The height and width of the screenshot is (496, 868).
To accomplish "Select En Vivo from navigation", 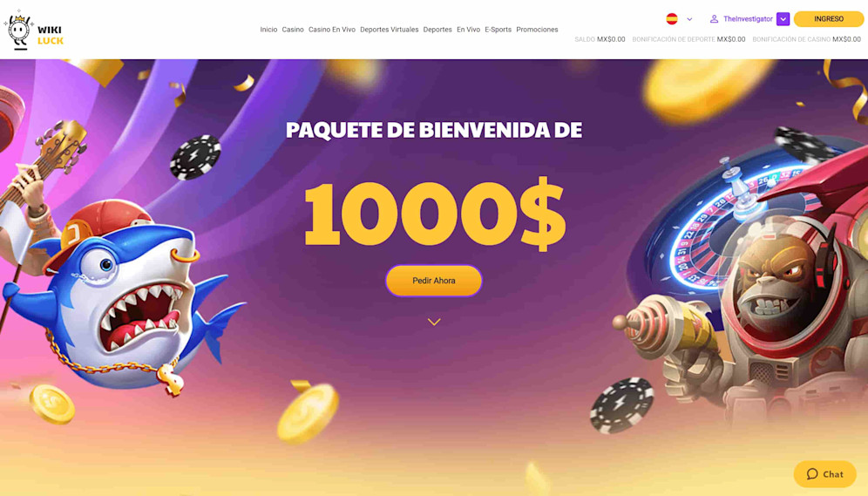I will 468,30.
